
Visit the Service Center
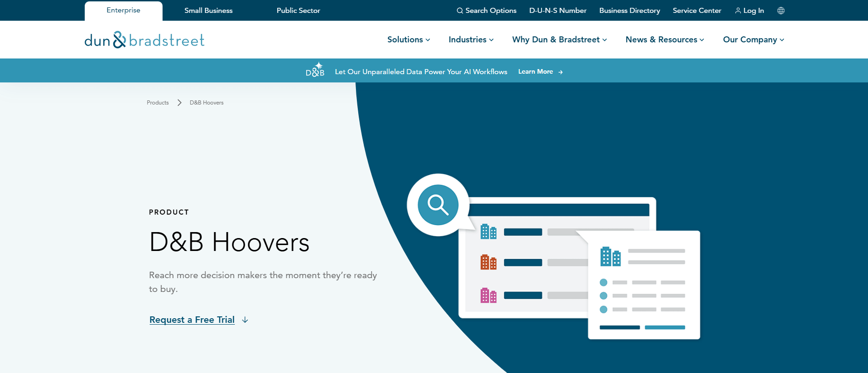tap(697, 11)
